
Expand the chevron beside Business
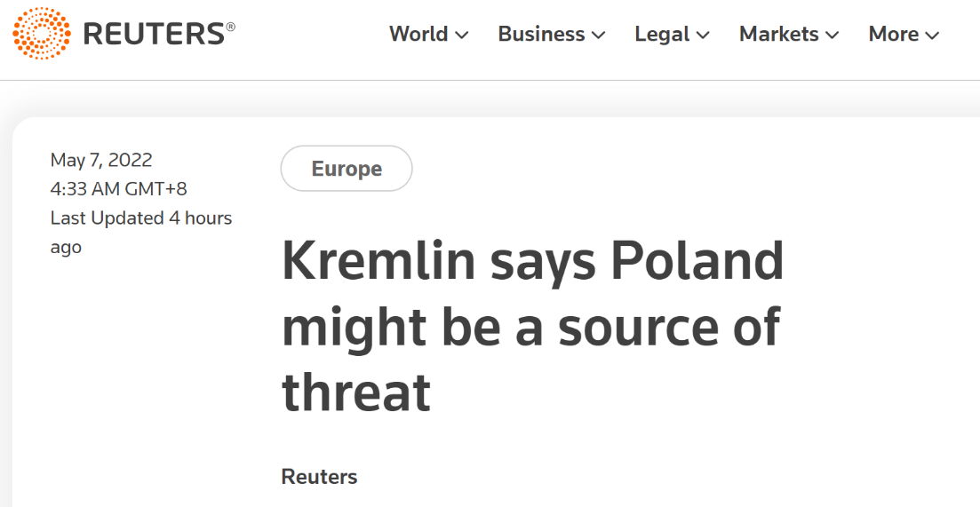pos(598,36)
